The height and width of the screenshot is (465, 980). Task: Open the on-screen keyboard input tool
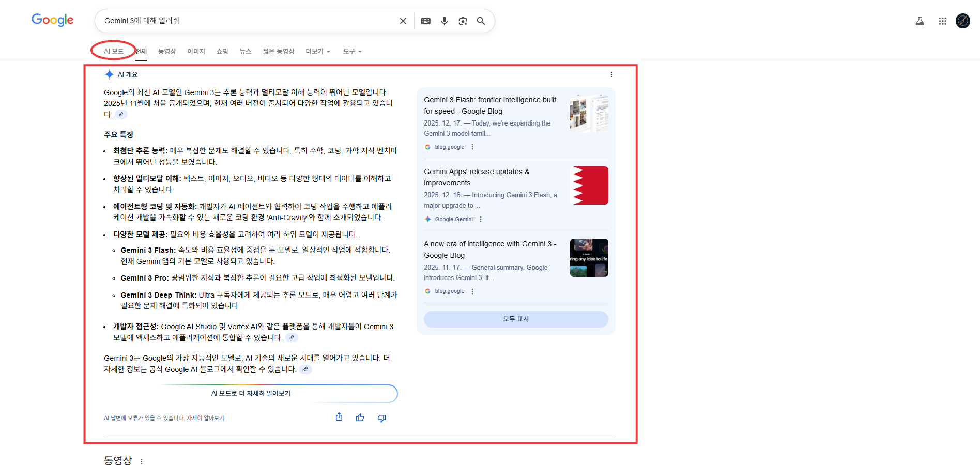tap(426, 21)
